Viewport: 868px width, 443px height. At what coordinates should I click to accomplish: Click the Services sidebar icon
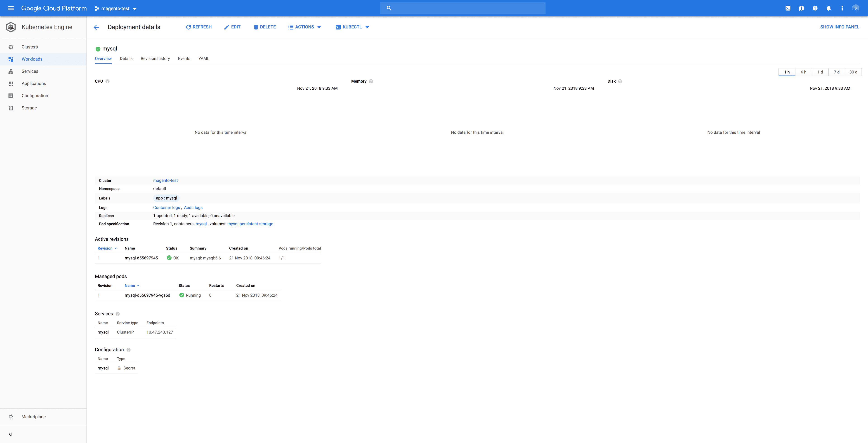click(11, 71)
